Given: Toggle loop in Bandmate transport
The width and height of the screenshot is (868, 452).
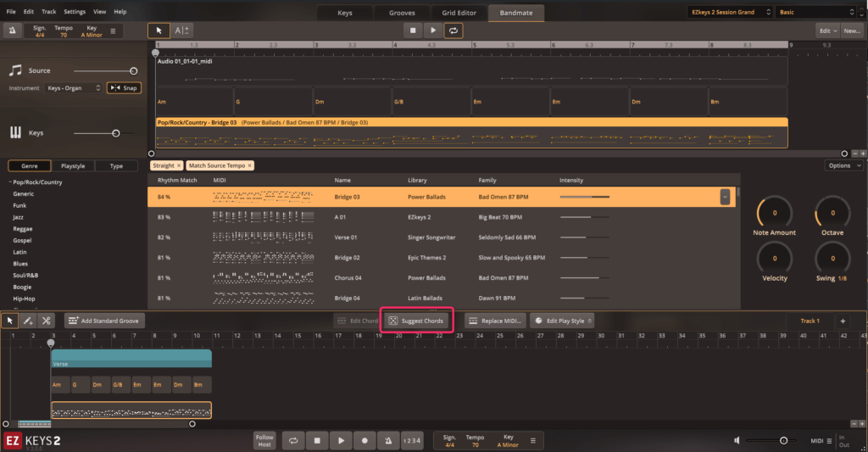Looking at the screenshot, I should click(x=453, y=31).
